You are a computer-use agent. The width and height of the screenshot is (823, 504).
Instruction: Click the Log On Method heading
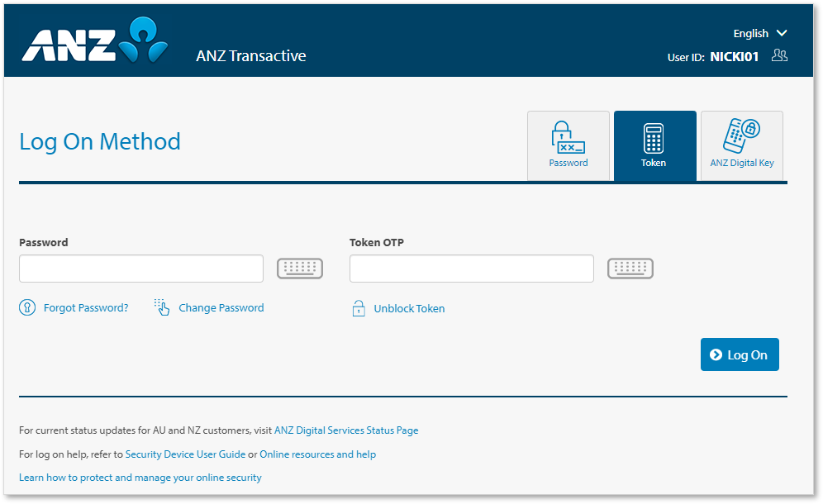[100, 142]
